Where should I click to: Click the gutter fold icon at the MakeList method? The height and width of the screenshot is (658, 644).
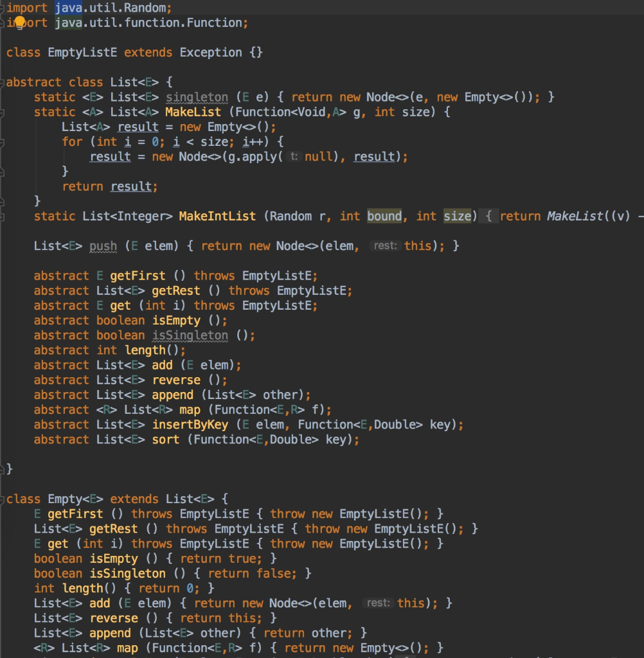(3, 112)
